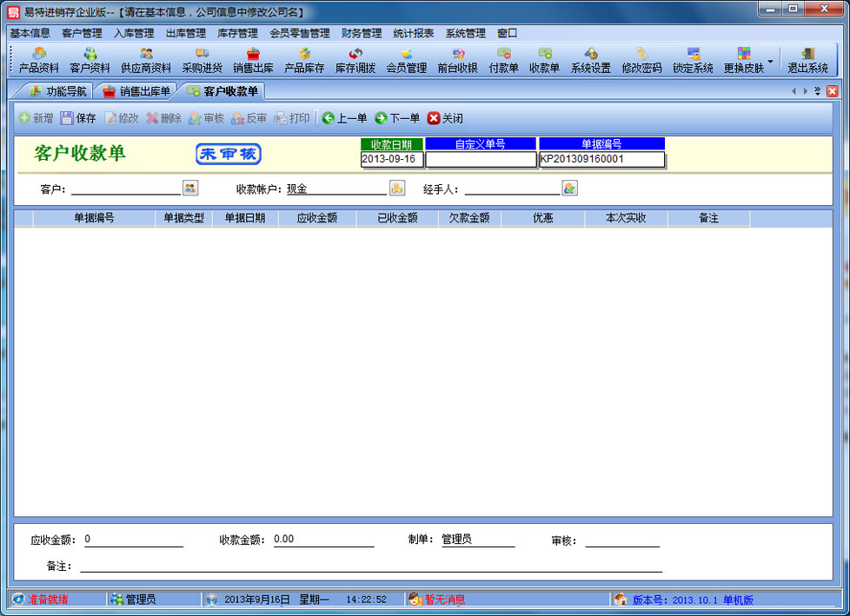Close the active tab with red X
Image resolution: width=850 pixels, height=616 pixels.
pos(832,91)
